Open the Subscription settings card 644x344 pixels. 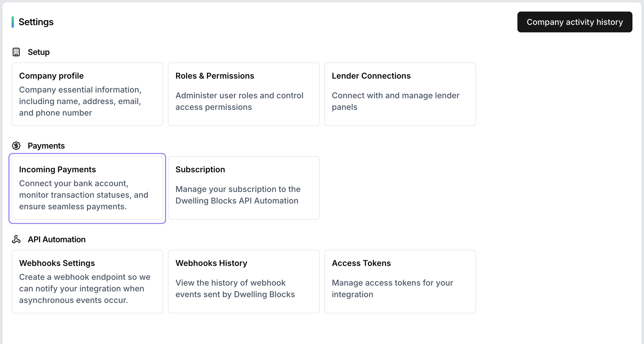coord(244,188)
